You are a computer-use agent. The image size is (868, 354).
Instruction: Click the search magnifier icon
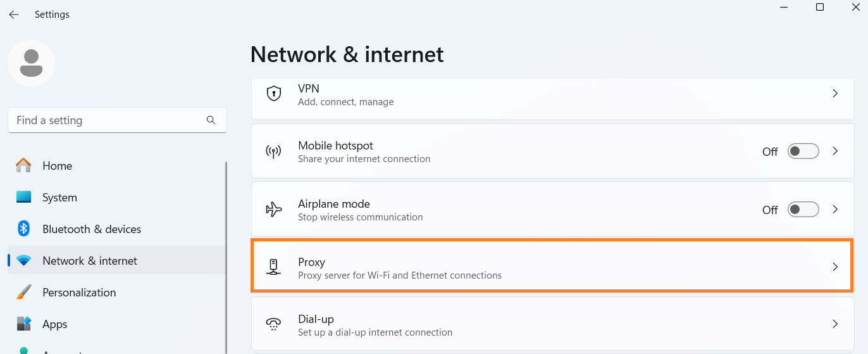(x=211, y=120)
